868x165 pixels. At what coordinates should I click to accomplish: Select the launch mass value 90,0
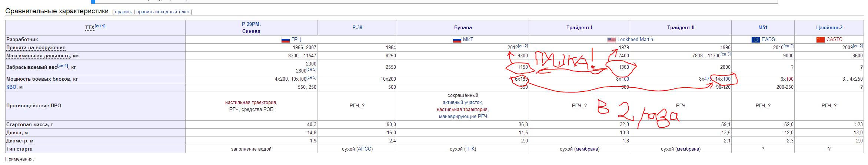[x=391, y=125]
